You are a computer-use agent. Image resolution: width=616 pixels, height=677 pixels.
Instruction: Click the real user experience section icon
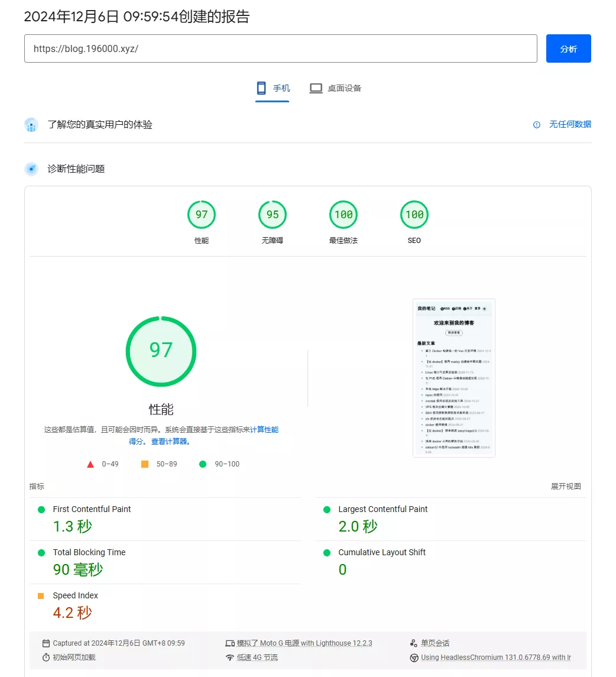[31, 125]
